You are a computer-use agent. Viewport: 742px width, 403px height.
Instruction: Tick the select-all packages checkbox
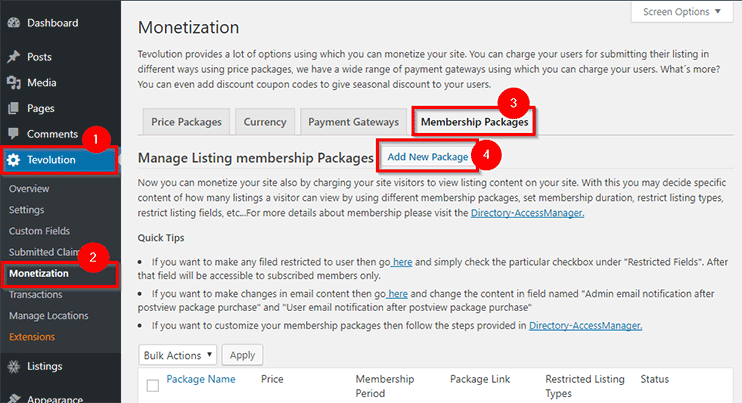(153, 385)
